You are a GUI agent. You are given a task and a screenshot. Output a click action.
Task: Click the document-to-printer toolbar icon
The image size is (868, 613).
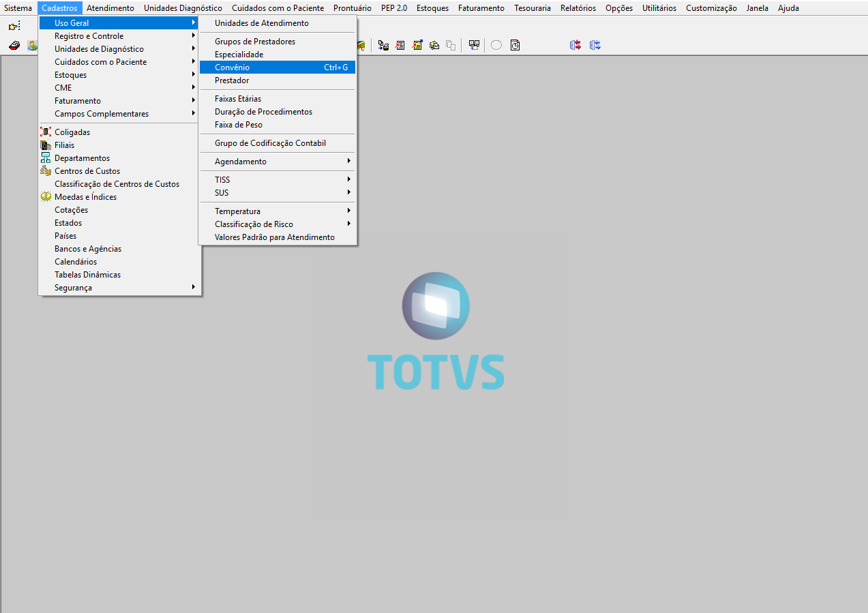383,45
